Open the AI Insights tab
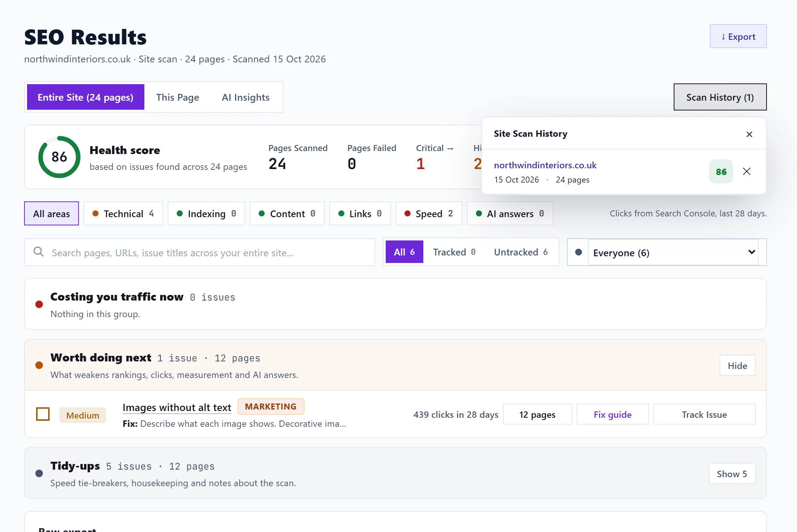 tap(245, 97)
